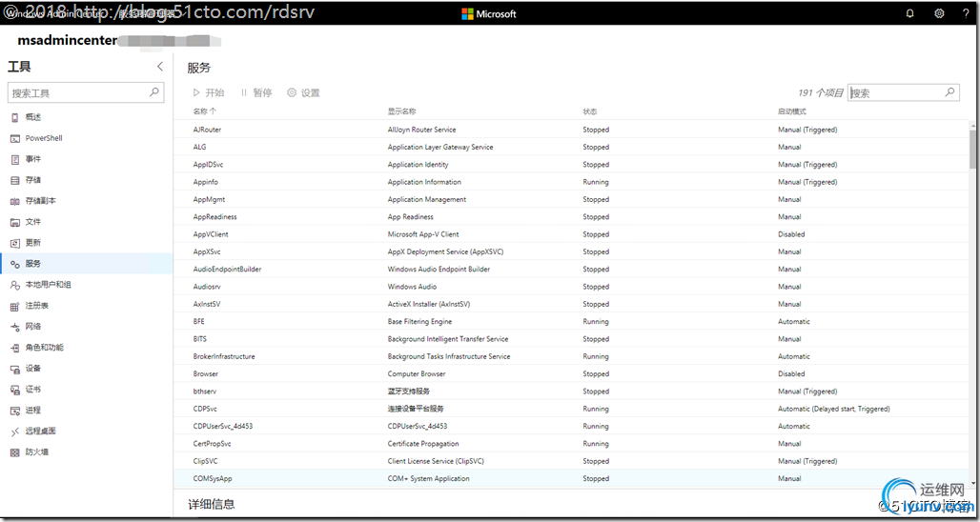Click the magnifier icon in tool search
Viewport: 980px width, 522px height.
coord(153,92)
